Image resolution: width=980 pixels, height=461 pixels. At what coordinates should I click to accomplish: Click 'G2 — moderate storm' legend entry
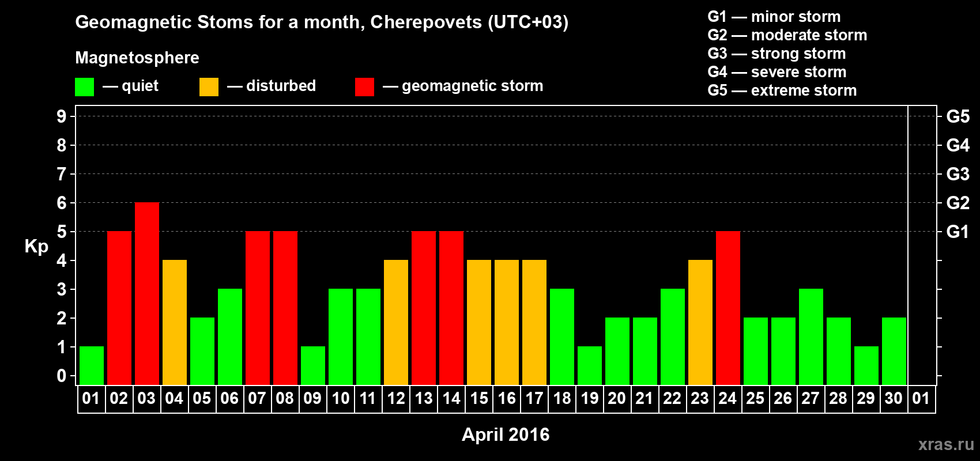coord(787,35)
